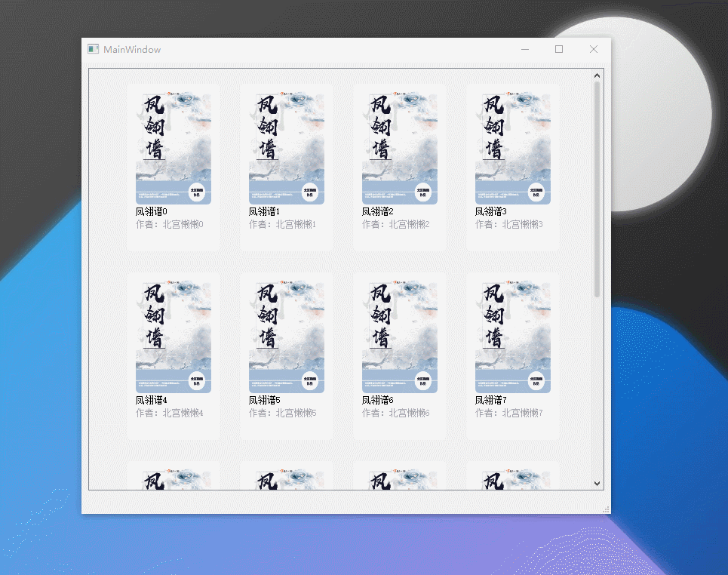Click author line 作者：北宫懒懒1
The image size is (728, 575).
tap(283, 225)
